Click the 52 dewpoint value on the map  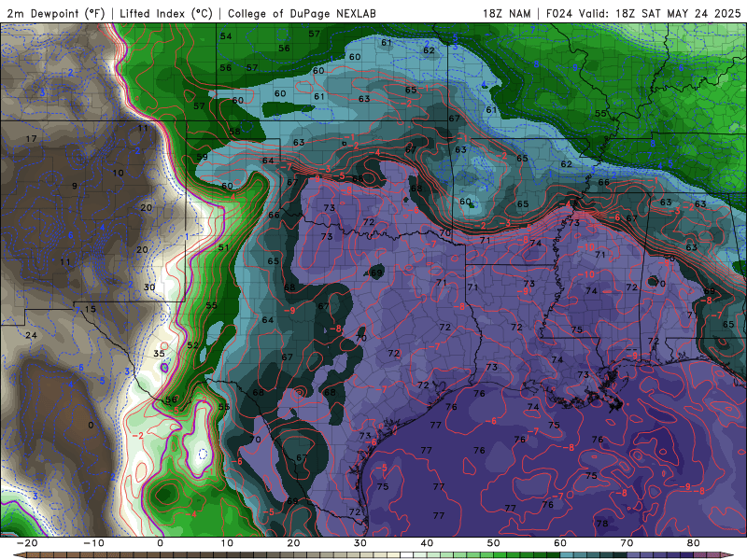192,344
